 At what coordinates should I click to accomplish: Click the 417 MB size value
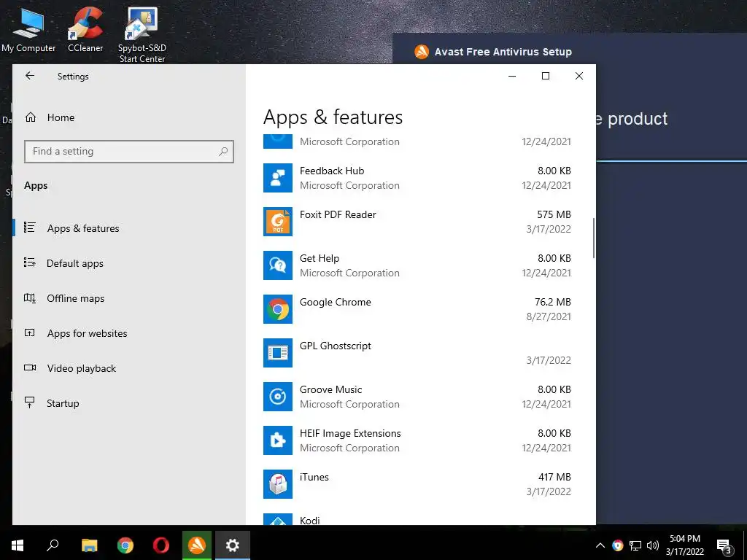[554, 477]
